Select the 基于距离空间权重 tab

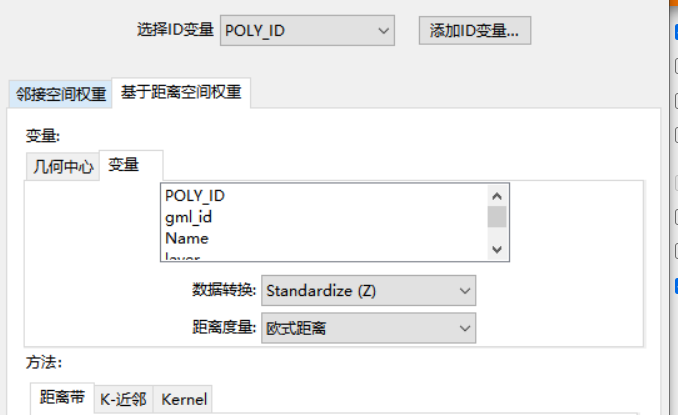pos(181,92)
